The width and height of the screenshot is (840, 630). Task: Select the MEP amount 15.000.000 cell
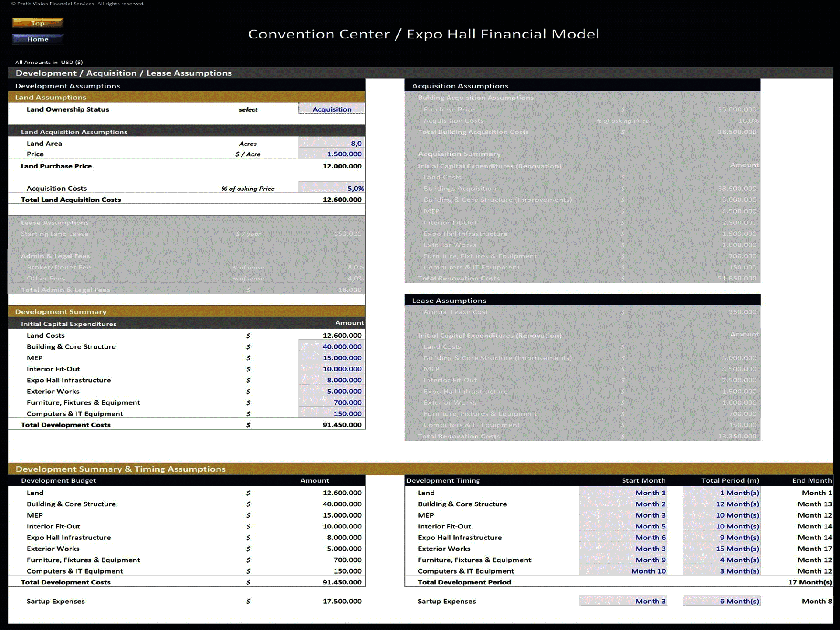[x=332, y=358]
